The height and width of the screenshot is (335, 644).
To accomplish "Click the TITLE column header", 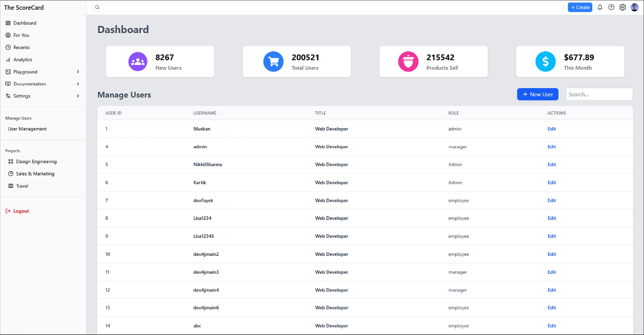I will 320,113.
